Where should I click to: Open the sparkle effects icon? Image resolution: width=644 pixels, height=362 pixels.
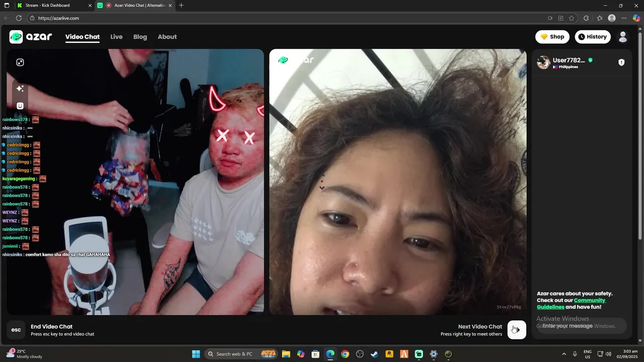(x=20, y=88)
